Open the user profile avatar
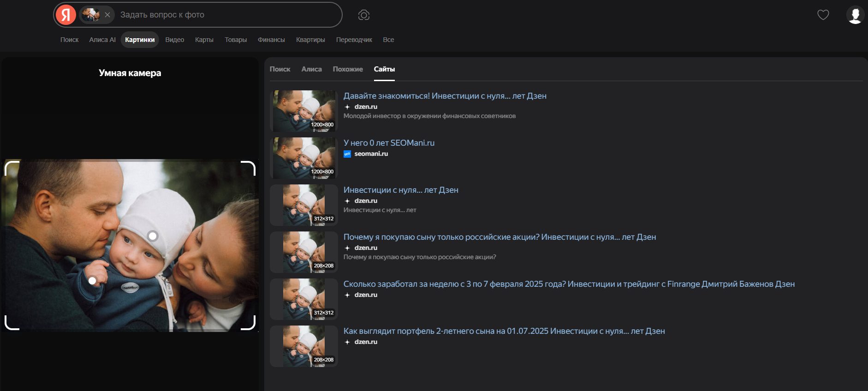Image resolution: width=868 pixels, height=391 pixels. tap(855, 15)
